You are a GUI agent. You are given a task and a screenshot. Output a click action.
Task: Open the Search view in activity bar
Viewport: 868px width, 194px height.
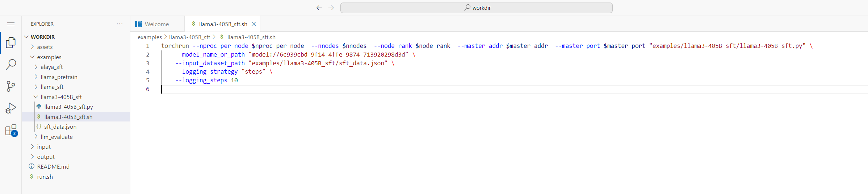tap(11, 65)
